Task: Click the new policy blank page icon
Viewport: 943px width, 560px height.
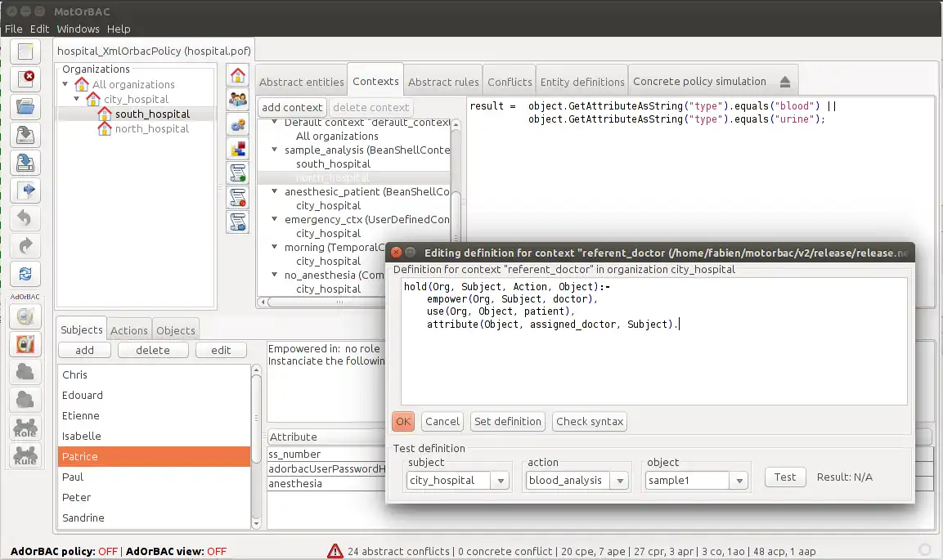Action: point(25,52)
